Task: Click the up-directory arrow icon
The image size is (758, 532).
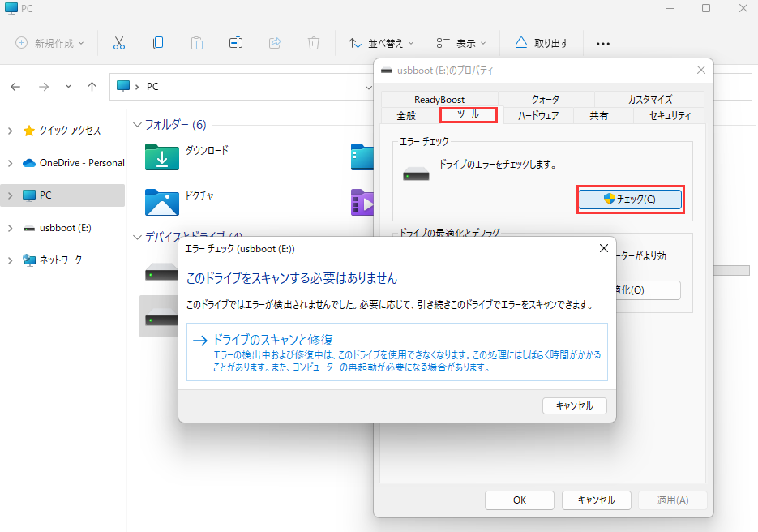Action: (92, 87)
